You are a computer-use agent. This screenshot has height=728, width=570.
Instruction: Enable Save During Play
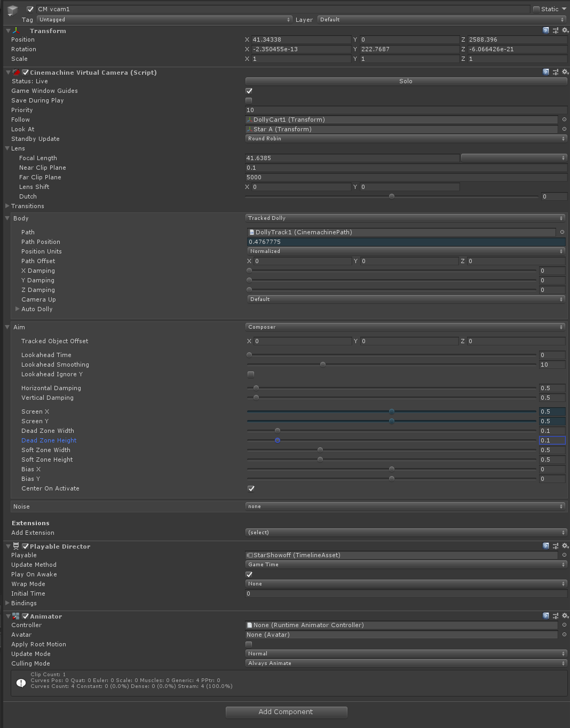(x=249, y=100)
